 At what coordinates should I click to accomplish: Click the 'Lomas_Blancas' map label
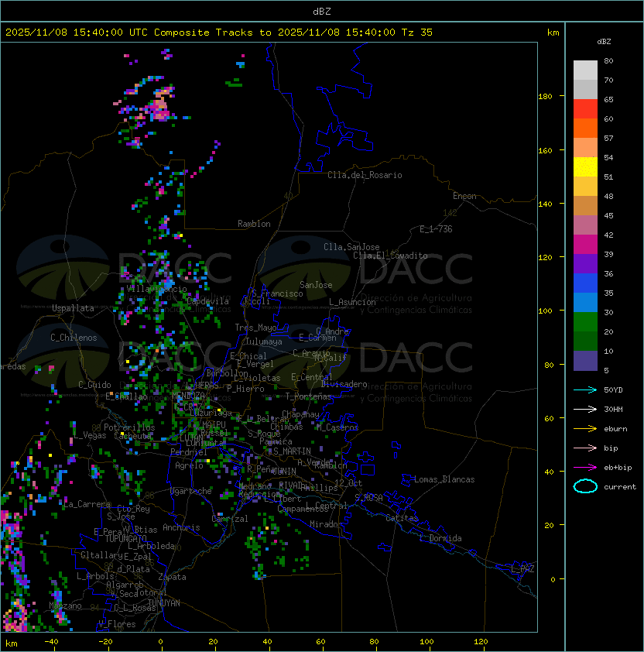pos(444,479)
